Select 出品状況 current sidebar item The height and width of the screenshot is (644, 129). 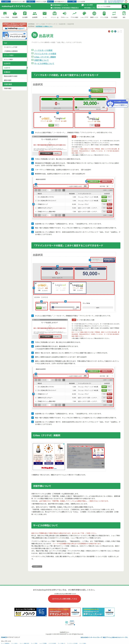pos(15,68)
